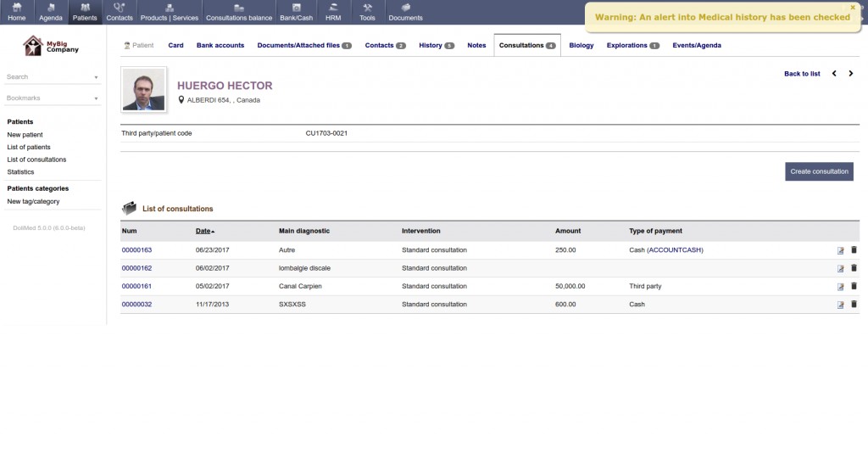Open the Agenda module in top bar
The height and width of the screenshot is (459, 868).
pos(51,12)
